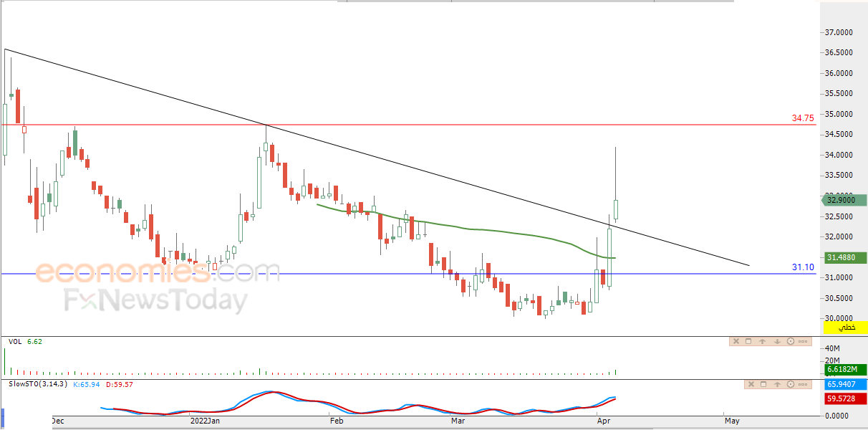Click the 34.75 red resistance line label
The height and width of the screenshot is (430, 868).
[803, 118]
